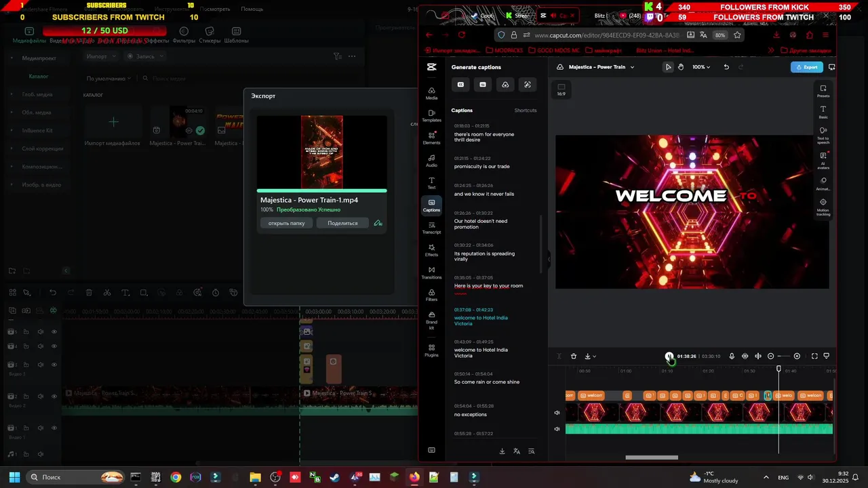Mute the audio track 1 in Filmora
The height and width of the screenshot is (488, 868).
click(x=40, y=454)
